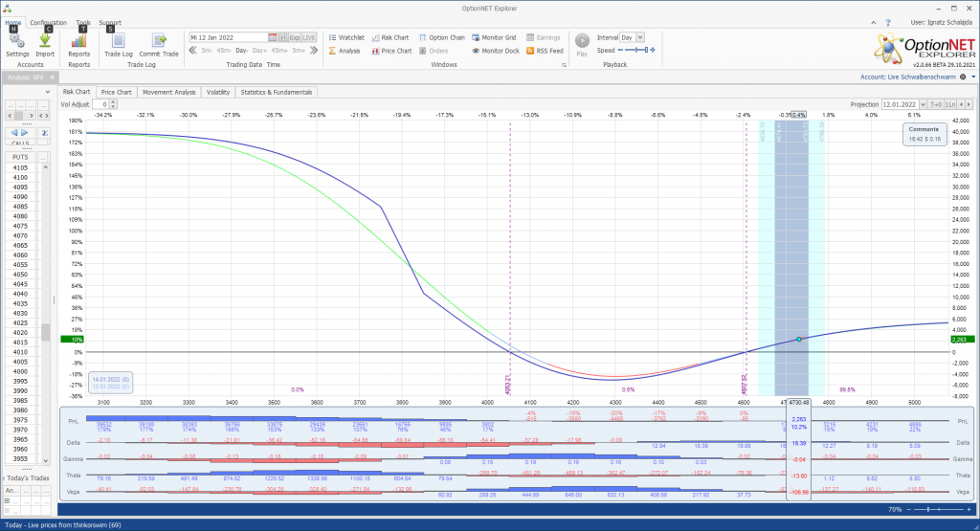Toggle the 1Ln projection button
Viewport: 980px width, 531px height.
951,103
